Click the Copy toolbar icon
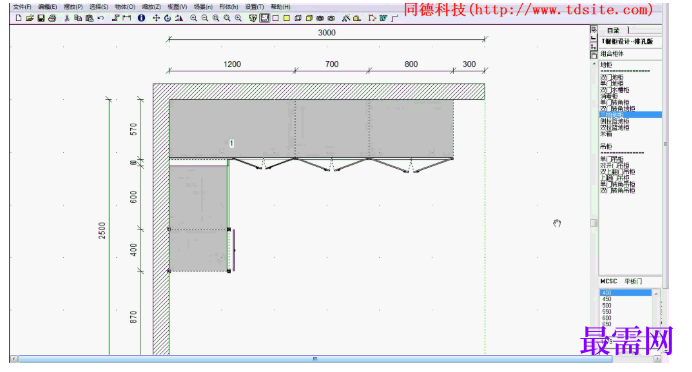This screenshot has height=372, width=692. (78, 18)
